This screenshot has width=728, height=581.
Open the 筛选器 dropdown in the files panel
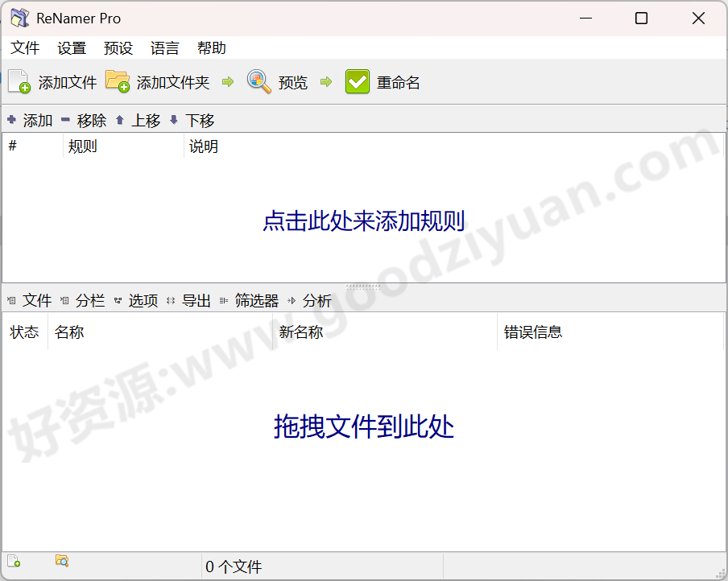(x=256, y=299)
